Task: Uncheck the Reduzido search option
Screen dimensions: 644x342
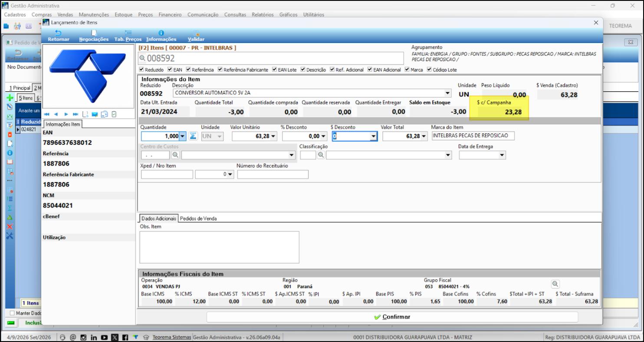Action: (x=141, y=70)
